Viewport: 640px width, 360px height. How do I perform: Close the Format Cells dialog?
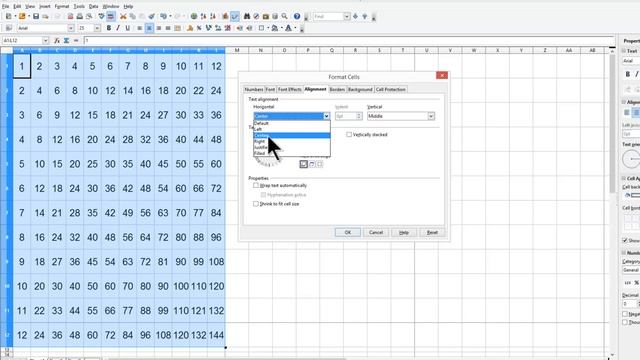pos(442,76)
